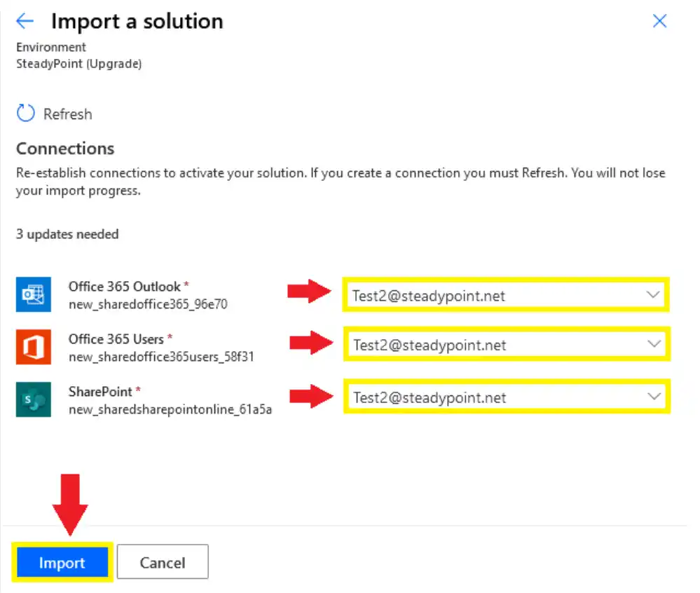Select the text new_sharedoffice365users_58f31

pos(161,357)
